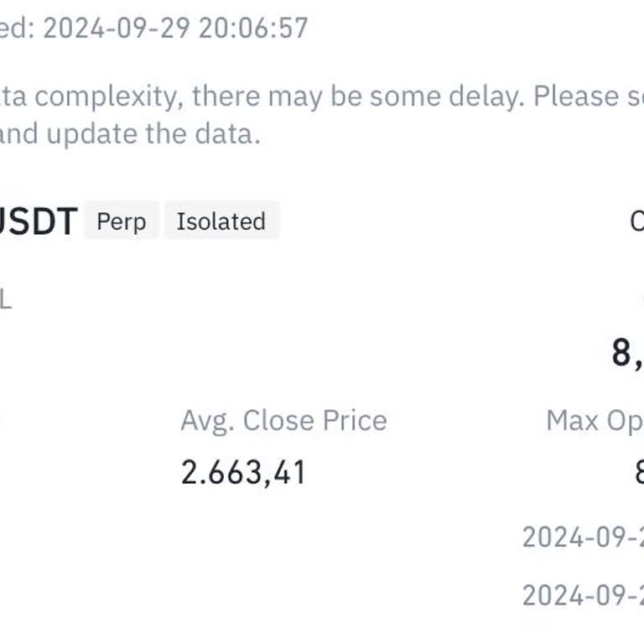
Task: Click the truncated 'Please s...' sentence at the right edge
Action: pyautogui.click(x=589, y=96)
